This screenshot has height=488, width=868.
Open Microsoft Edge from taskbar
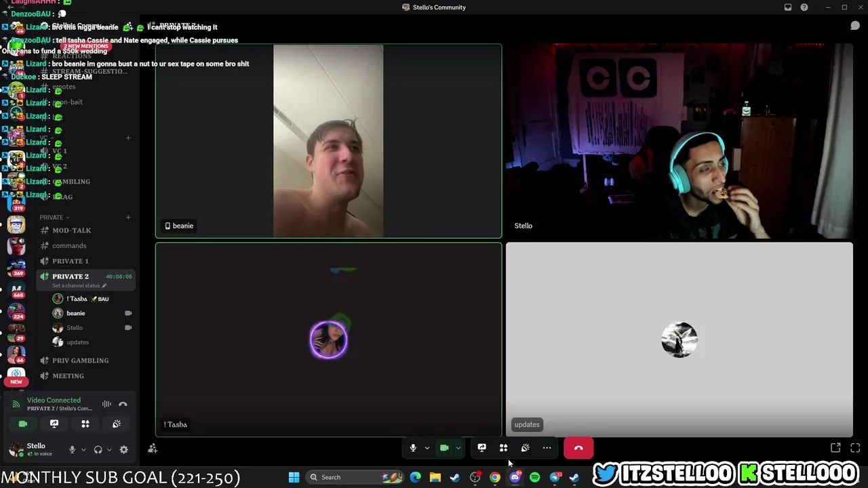[x=415, y=477]
